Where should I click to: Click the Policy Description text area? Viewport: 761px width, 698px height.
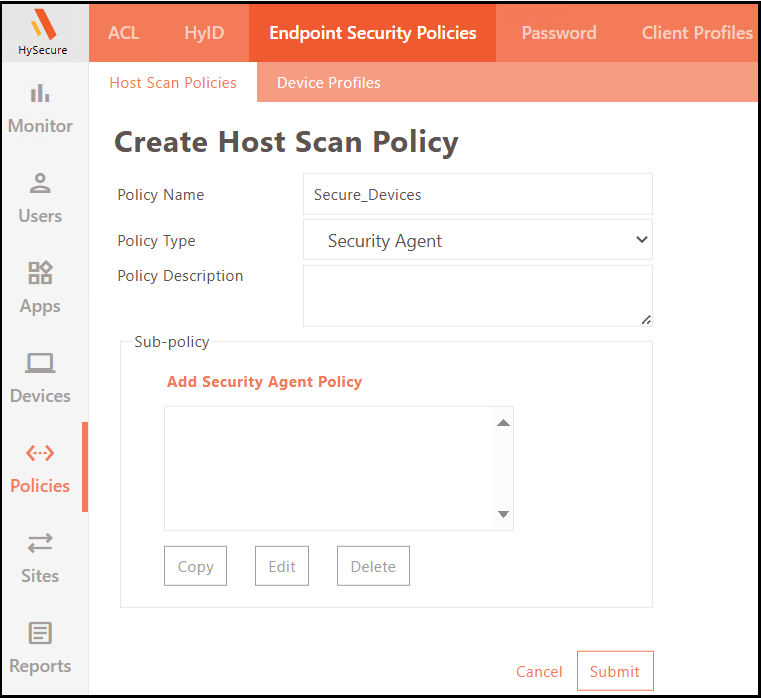pyautogui.click(x=477, y=295)
